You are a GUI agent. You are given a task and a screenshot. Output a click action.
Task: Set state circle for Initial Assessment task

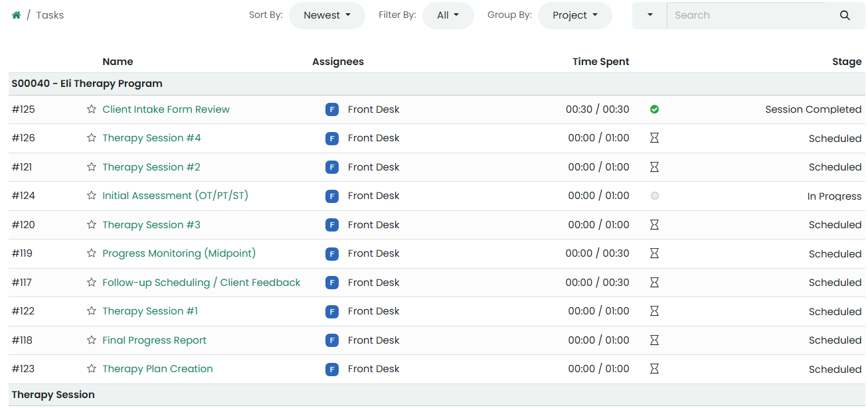(x=655, y=196)
